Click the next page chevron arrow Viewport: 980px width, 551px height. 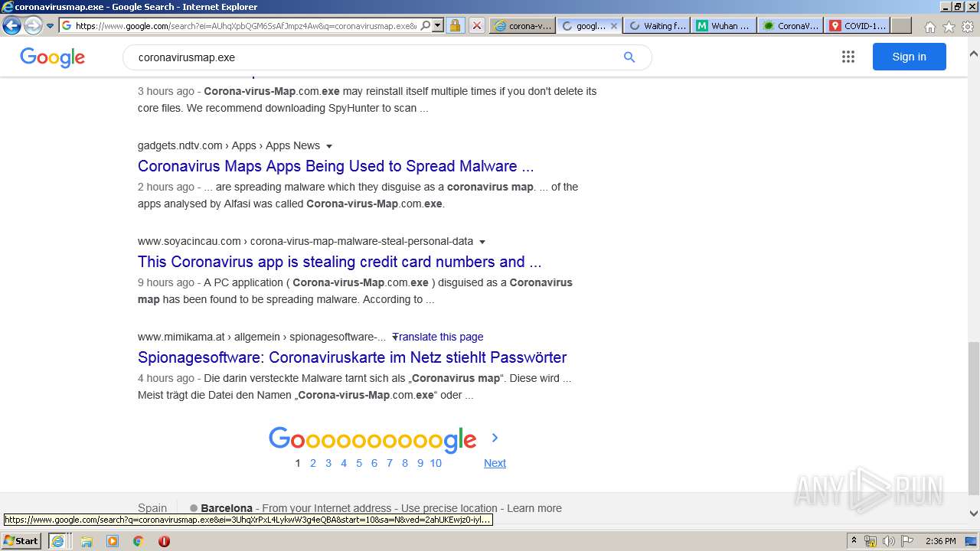click(x=495, y=438)
